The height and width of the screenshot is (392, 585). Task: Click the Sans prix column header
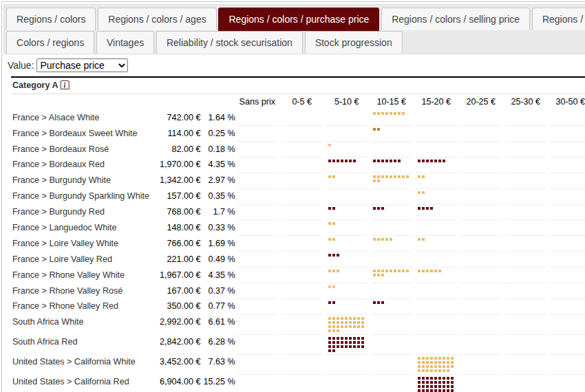(x=257, y=102)
